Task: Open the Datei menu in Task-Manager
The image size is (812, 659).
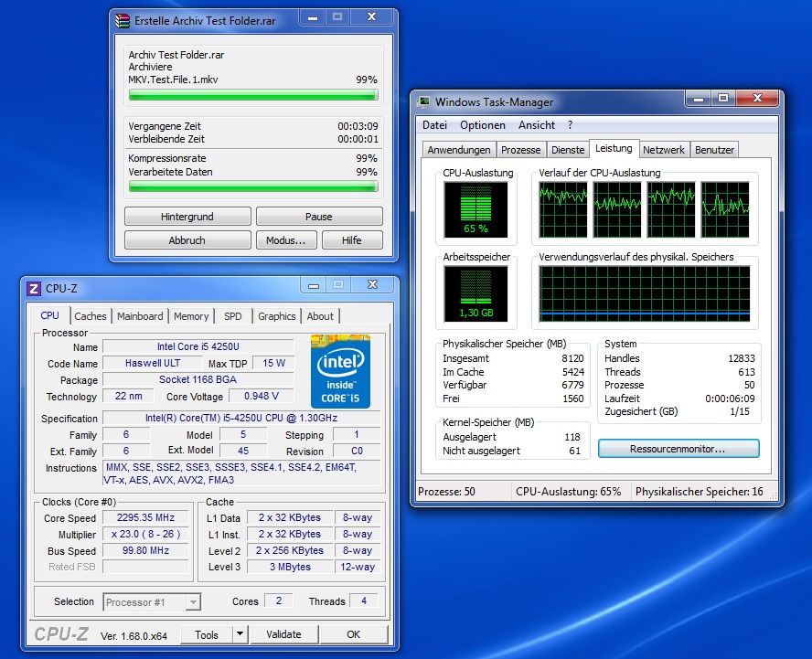Action: pyautogui.click(x=434, y=124)
